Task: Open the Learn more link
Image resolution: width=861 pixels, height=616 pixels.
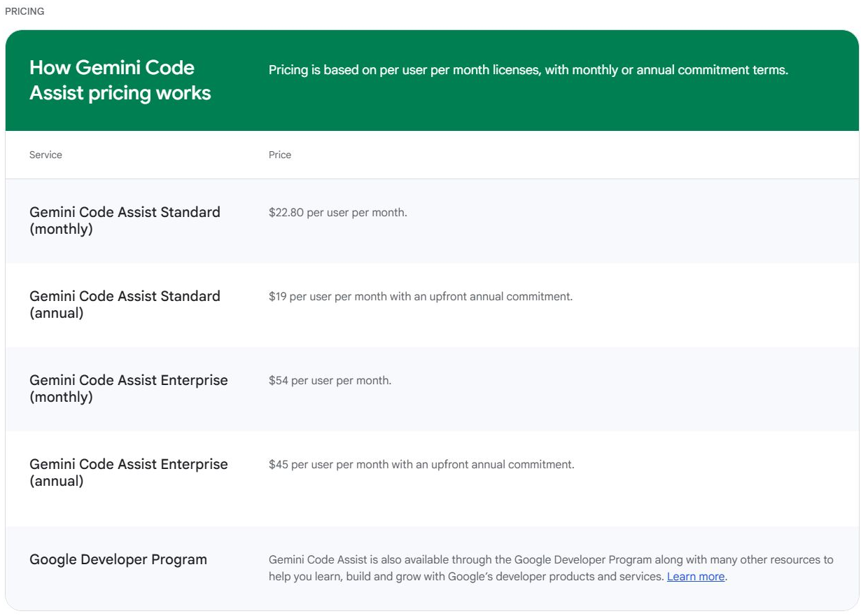Action: [x=696, y=577]
